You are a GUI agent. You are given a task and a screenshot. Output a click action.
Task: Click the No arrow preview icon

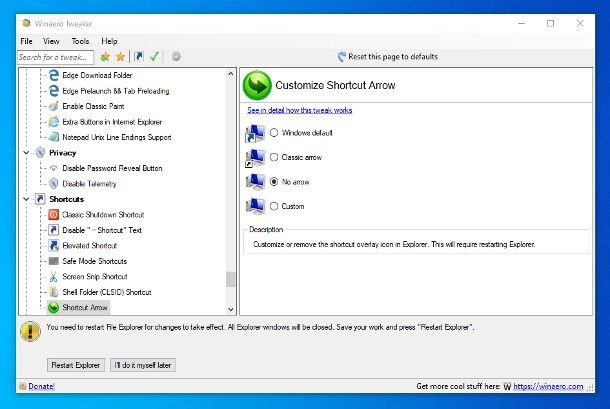point(255,182)
